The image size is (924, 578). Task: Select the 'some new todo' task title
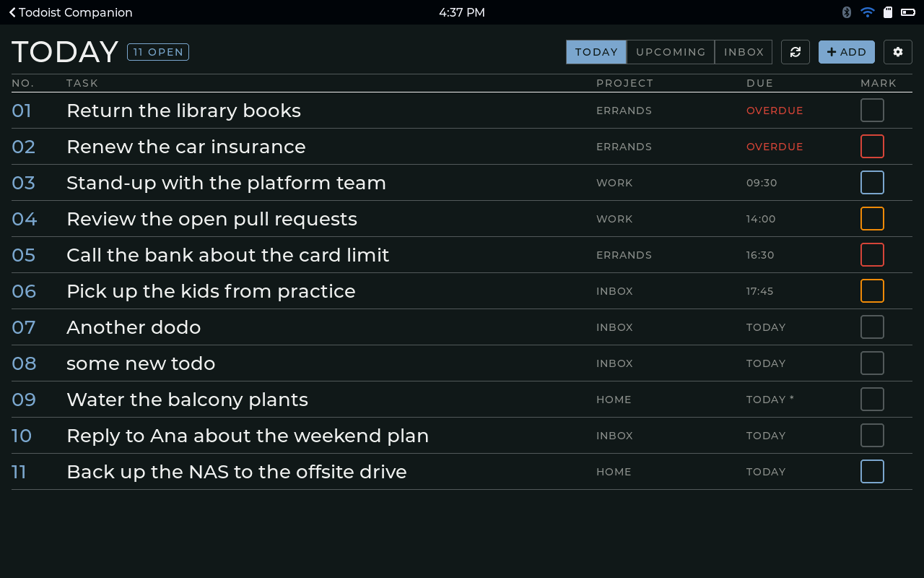(141, 363)
